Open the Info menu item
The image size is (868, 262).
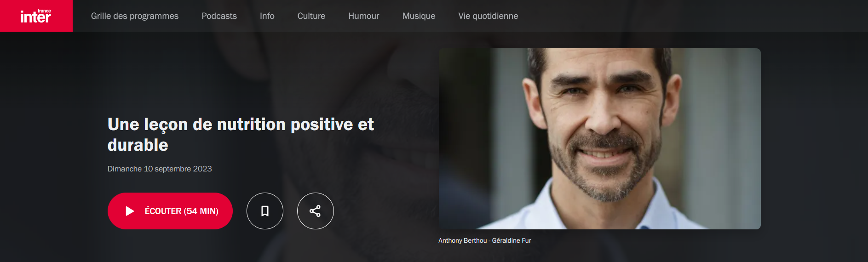(267, 16)
